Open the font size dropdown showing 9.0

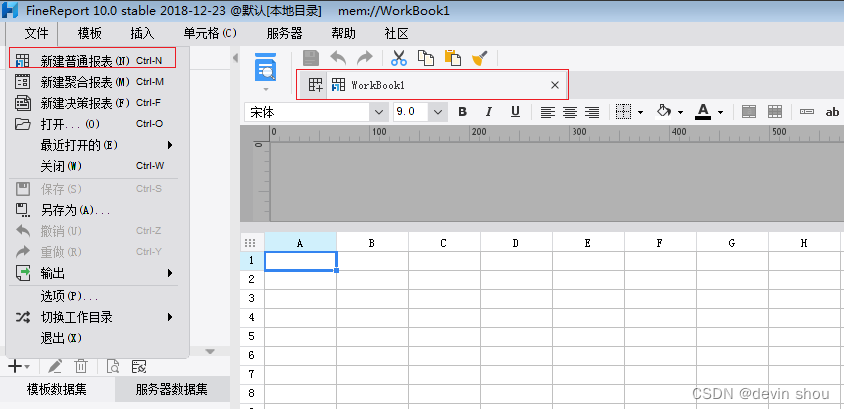(x=438, y=112)
